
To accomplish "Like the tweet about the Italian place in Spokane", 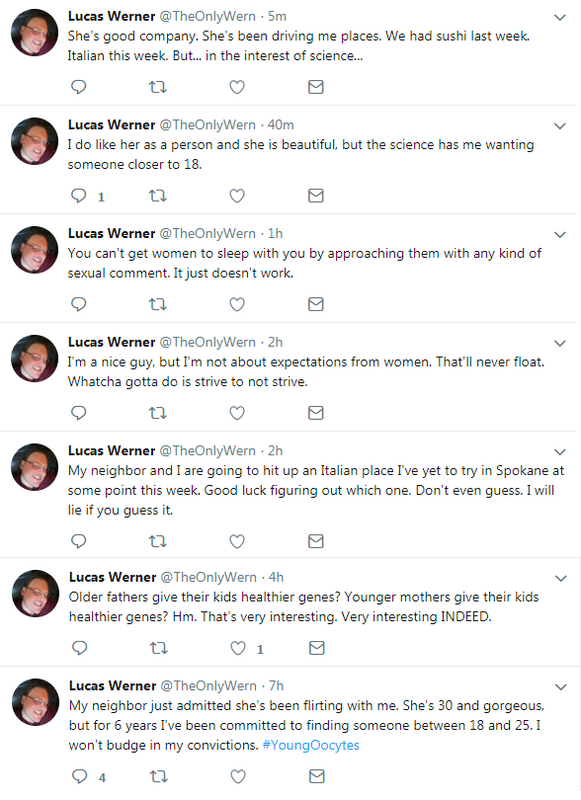I will click(237, 541).
